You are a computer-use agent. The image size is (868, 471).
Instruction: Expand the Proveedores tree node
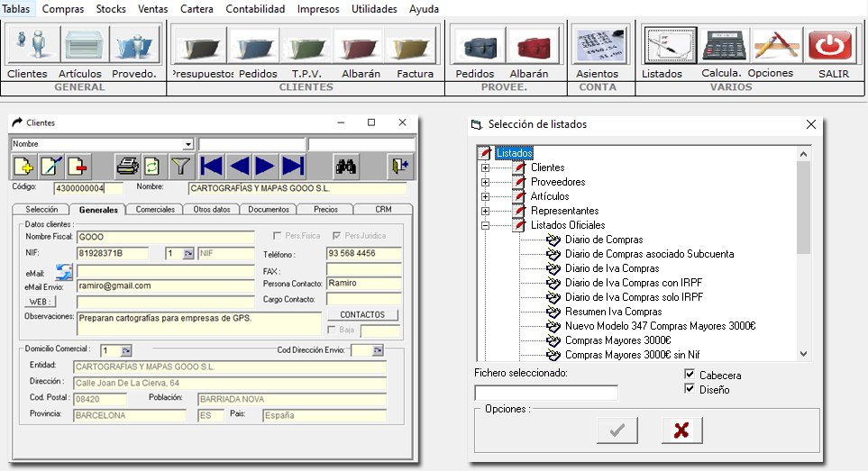click(x=486, y=182)
